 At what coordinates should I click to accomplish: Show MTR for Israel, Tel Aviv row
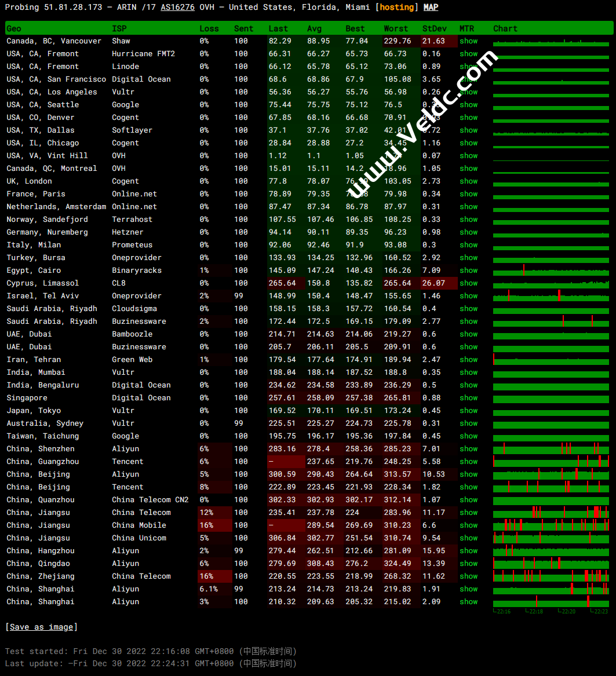coord(468,296)
